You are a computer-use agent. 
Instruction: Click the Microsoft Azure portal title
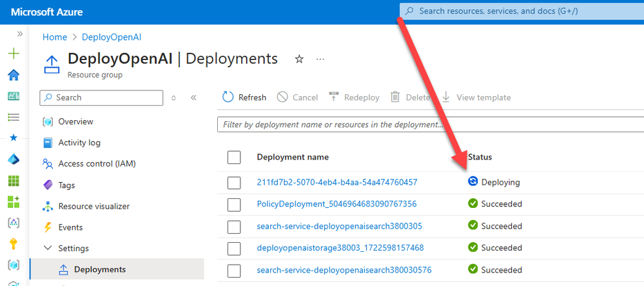[47, 12]
